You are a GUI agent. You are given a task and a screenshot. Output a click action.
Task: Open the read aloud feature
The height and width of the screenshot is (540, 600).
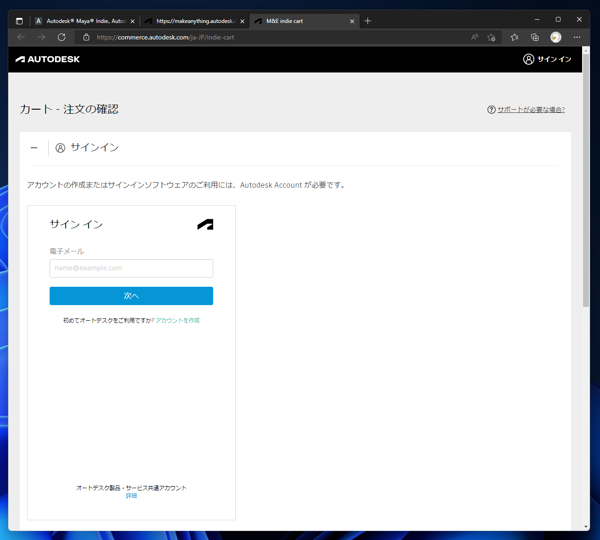474,37
